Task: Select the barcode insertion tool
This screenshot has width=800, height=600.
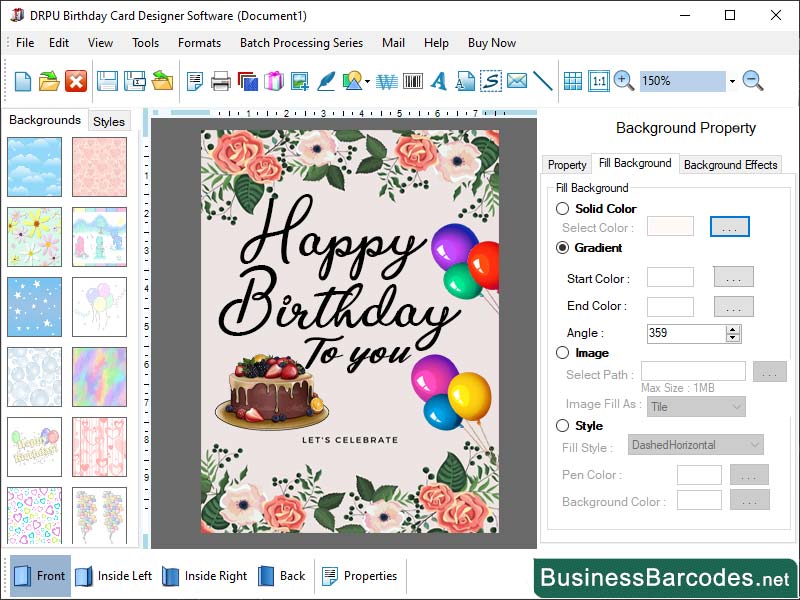Action: click(x=412, y=82)
